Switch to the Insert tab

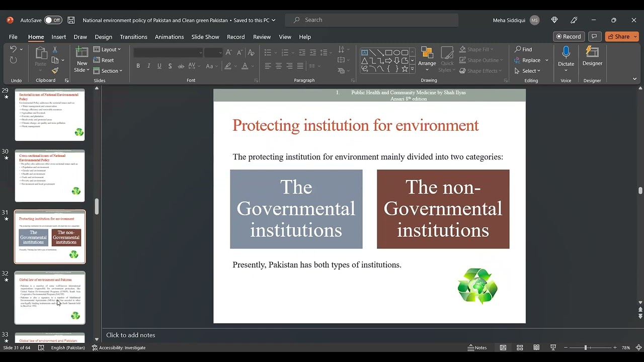pyautogui.click(x=58, y=37)
